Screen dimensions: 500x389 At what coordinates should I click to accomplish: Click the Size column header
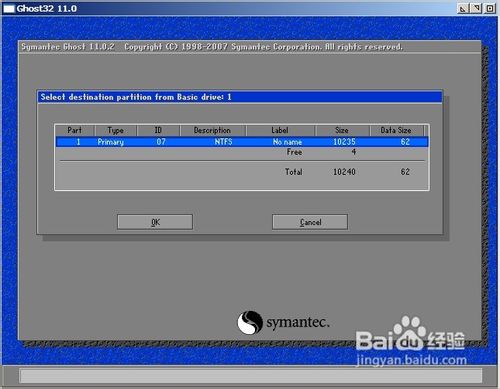pos(342,130)
